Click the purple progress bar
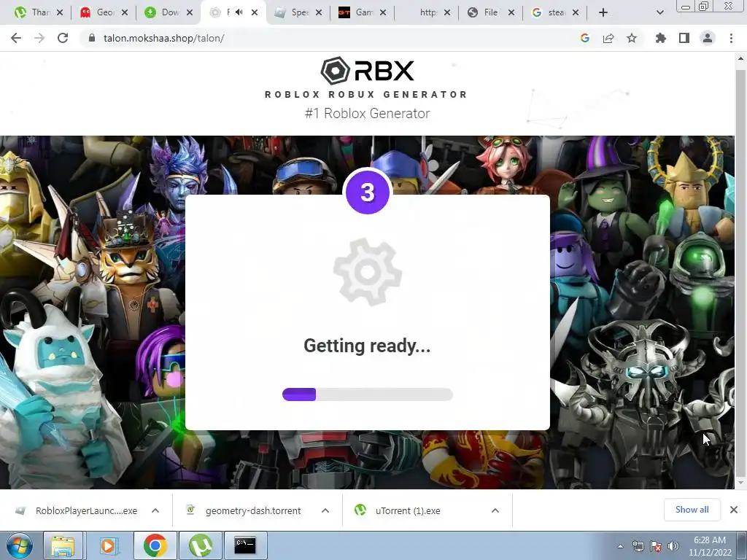This screenshot has width=747, height=560. pyautogui.click(x=368, y=394)
